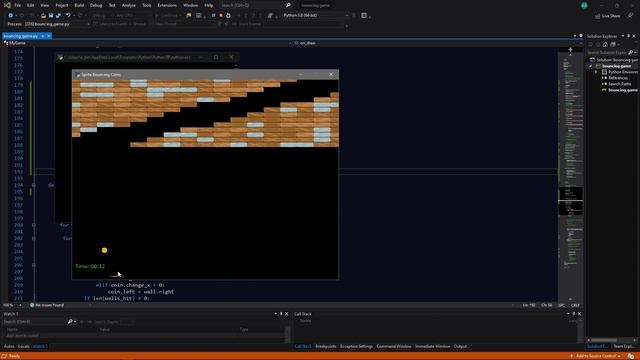Open the MyGame class navigation dropdown

click(x=147, y=43)
